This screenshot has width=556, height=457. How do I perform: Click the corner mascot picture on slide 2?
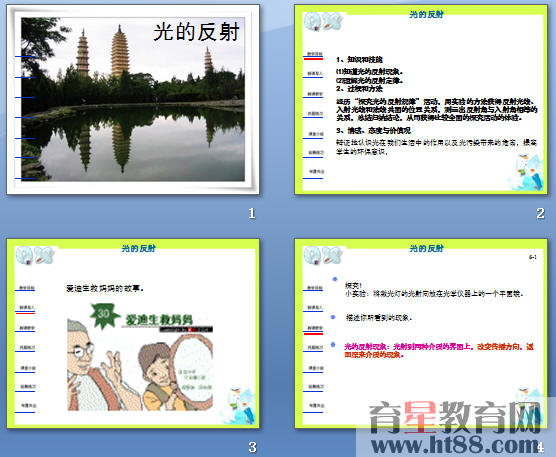pyautogui.click(x=527, y=172)
